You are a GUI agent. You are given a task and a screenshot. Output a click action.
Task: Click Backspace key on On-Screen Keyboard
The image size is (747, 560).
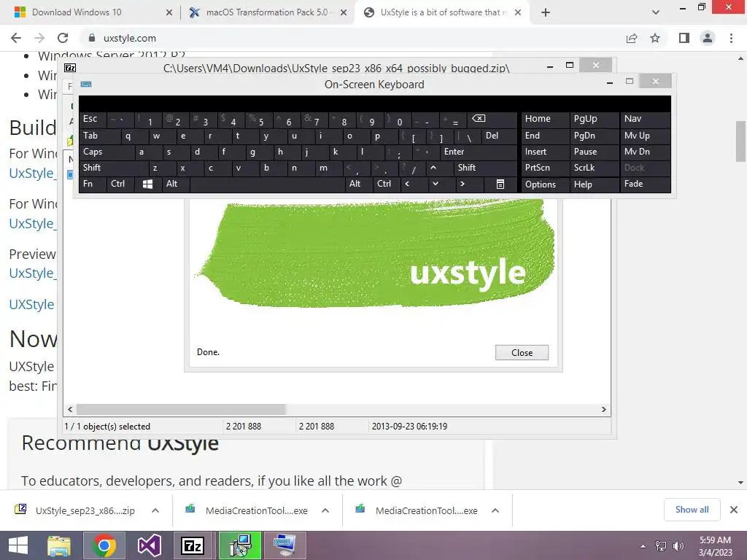pyautogui.click(x=492, y=119)
